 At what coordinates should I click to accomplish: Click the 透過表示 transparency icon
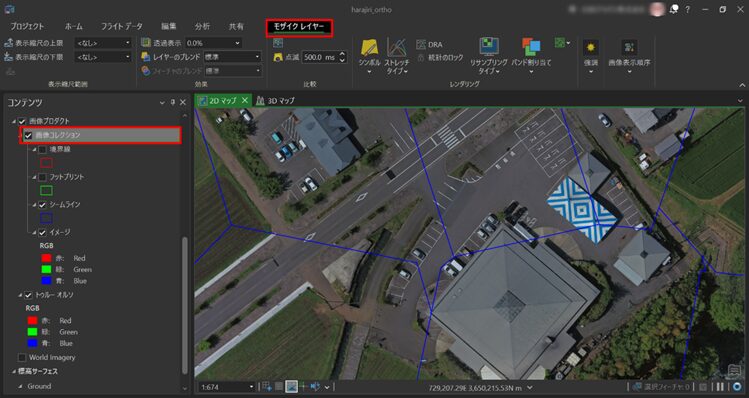pos(146,43)
